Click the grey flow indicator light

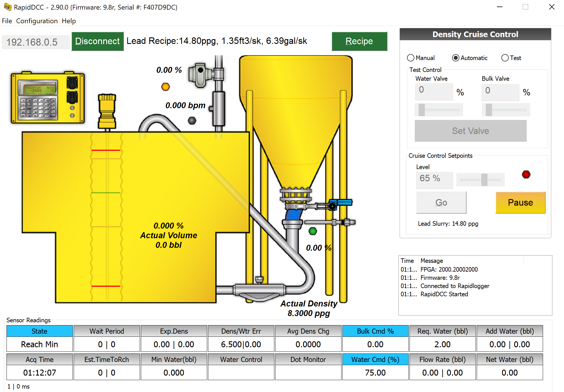(x=192, y=121)
